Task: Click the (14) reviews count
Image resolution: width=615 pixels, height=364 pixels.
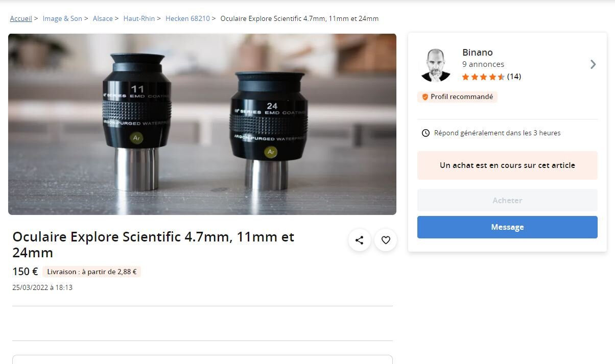Action: (514, 77)
